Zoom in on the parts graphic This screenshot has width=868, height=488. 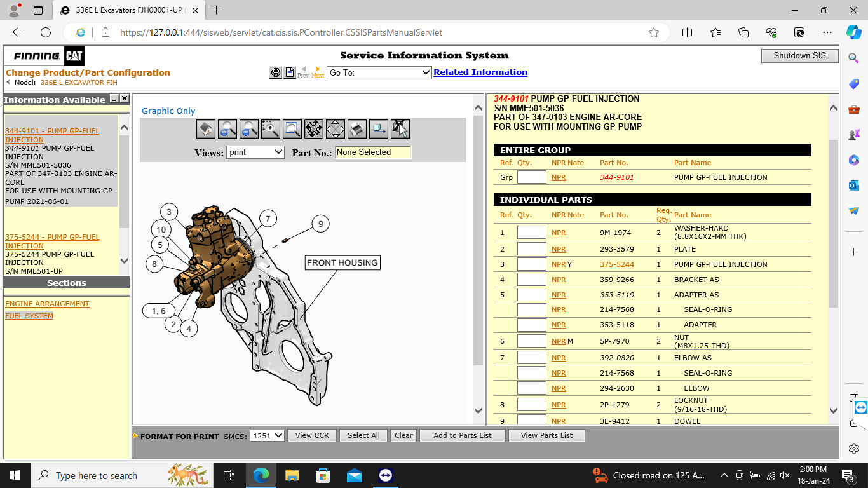click(227, 128)
